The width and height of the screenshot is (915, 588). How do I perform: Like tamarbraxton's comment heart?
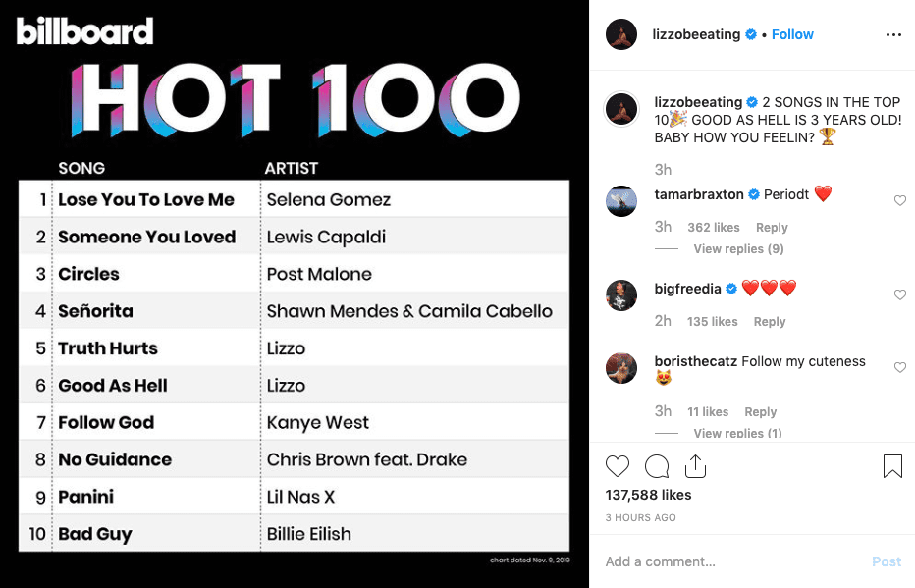pos(900,200)
